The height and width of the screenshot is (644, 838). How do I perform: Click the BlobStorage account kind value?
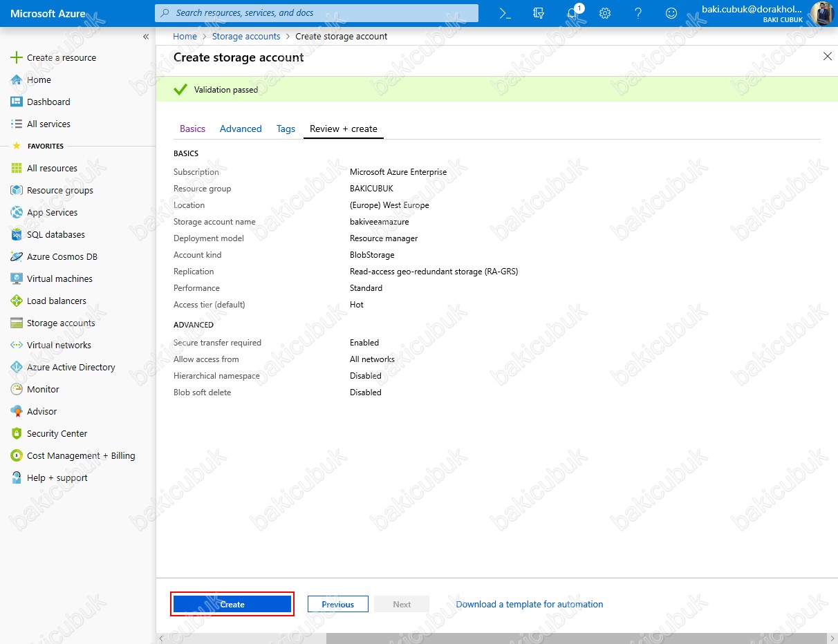[372, 255]
